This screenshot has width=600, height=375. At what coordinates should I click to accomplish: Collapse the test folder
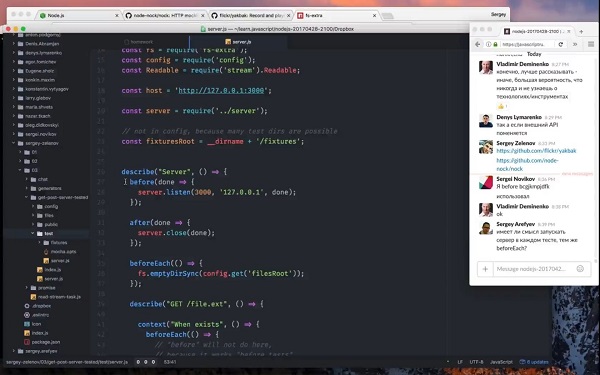tap(33, 233)
